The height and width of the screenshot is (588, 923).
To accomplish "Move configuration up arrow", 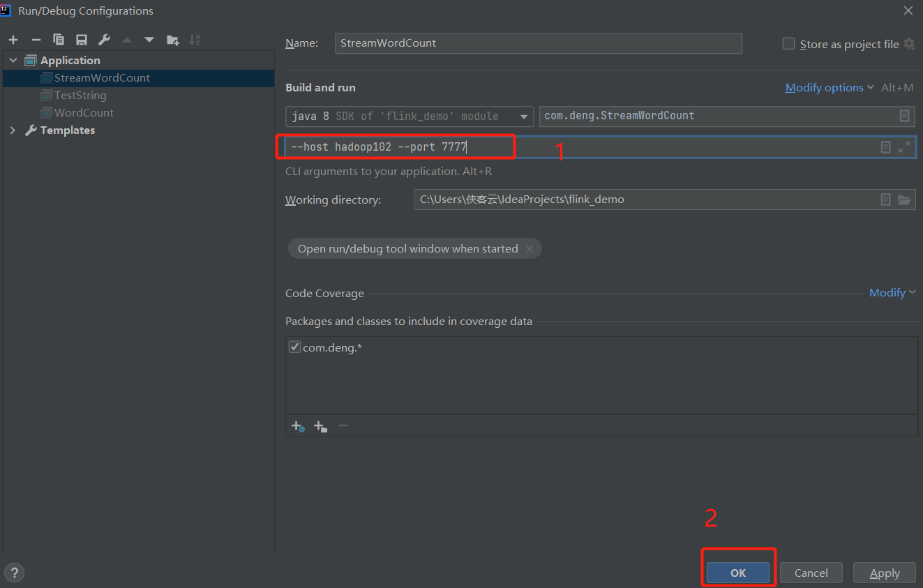I will pyautogui.click(x=127, y=40).
